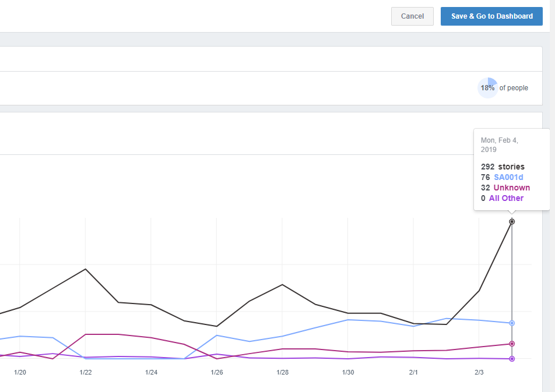Click the blue SA001d data point marker
The width and height of the screenshot is (555, 392).
point(512,323)
